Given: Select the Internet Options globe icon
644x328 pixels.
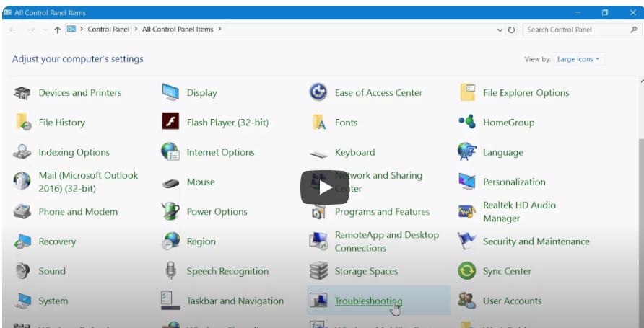Looking at the screenshot, I should tap(170, 151).
